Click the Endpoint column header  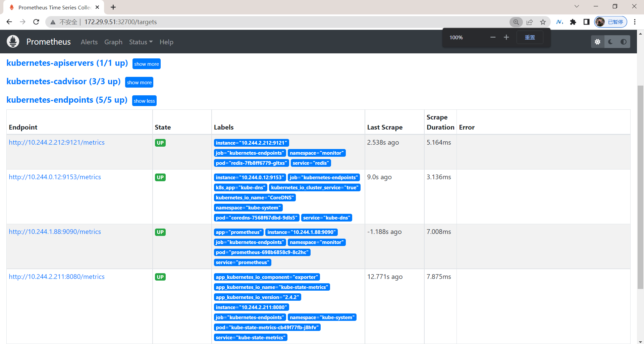[x=23, y=127]
